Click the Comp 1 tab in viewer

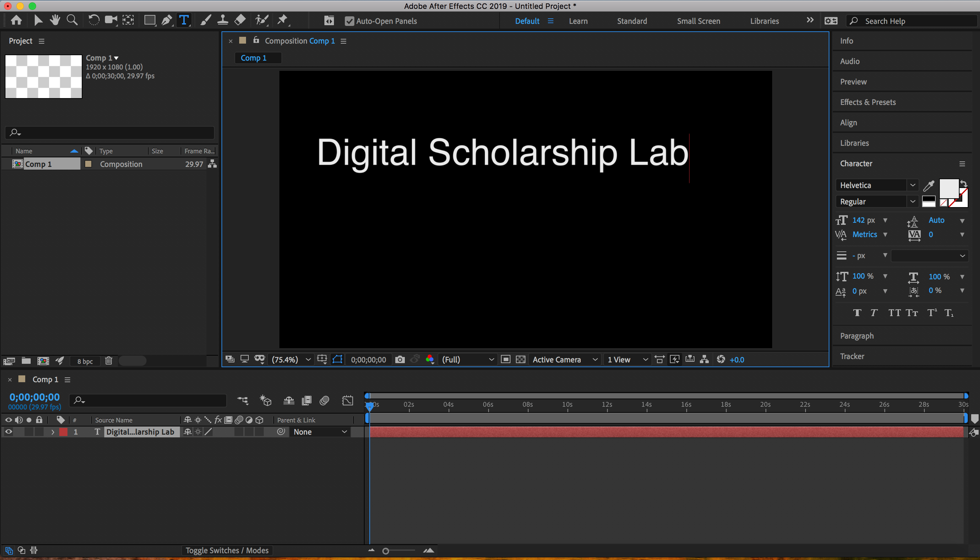(258, 58)
